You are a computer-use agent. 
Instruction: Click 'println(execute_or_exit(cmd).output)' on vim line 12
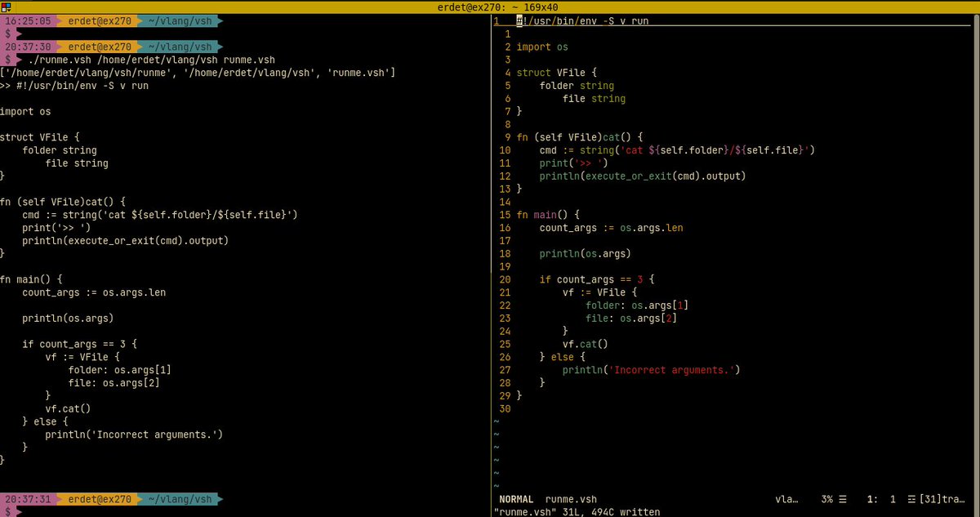coord(643,176)
